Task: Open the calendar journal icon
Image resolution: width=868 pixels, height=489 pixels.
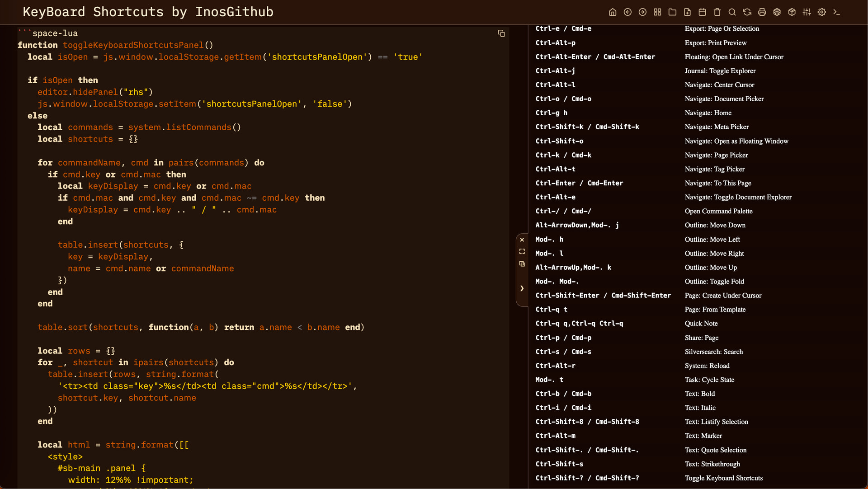Action: pos(702,12)
